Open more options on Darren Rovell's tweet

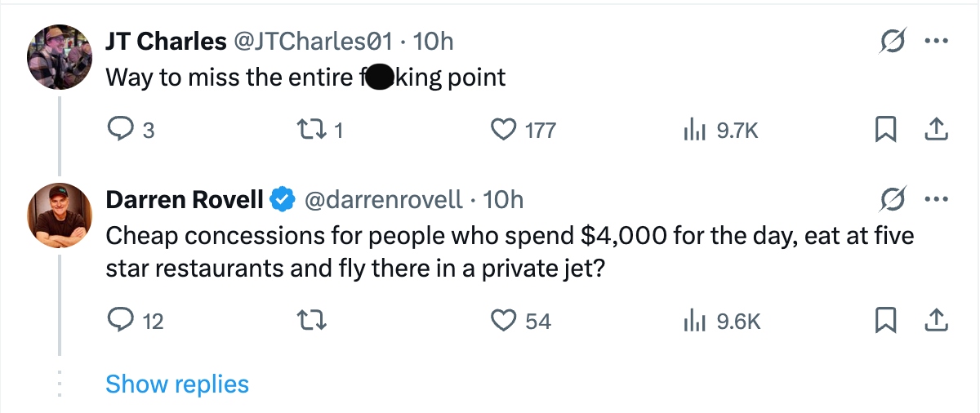(x=935, y=200)
